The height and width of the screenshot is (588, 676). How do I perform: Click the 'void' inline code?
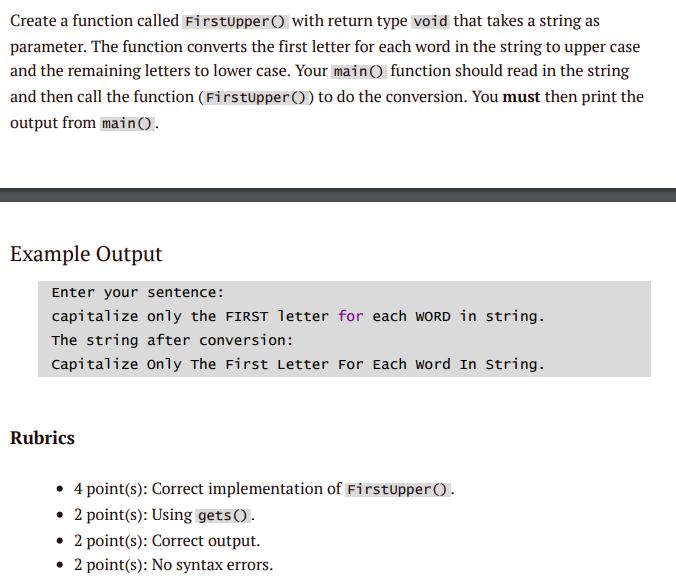430,21
